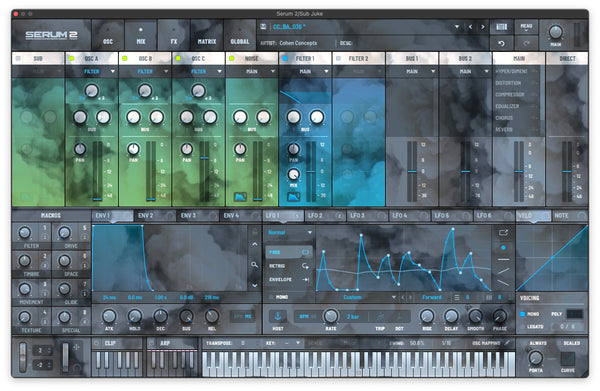
Task: Enable the Legato checkbox
Action: coord(522,326)
